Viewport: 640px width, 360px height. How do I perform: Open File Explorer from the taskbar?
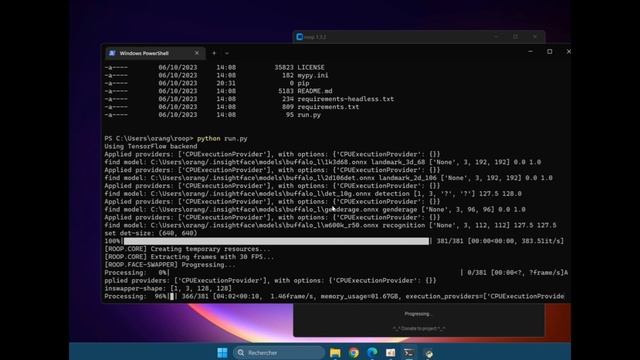click(x=335, y=353)
